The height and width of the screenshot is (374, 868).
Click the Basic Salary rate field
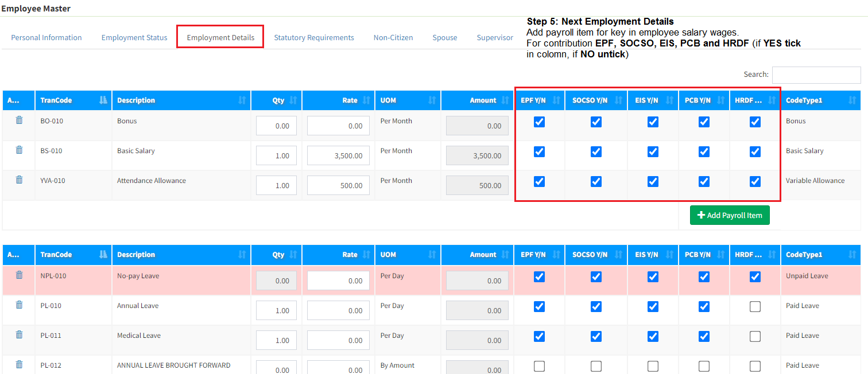tap(338, 155)
